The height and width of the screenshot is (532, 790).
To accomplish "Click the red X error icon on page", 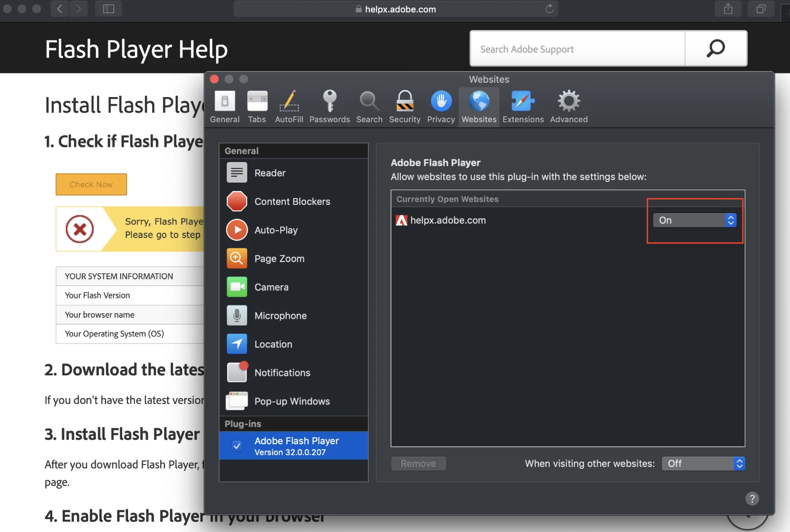I will 80,229.
